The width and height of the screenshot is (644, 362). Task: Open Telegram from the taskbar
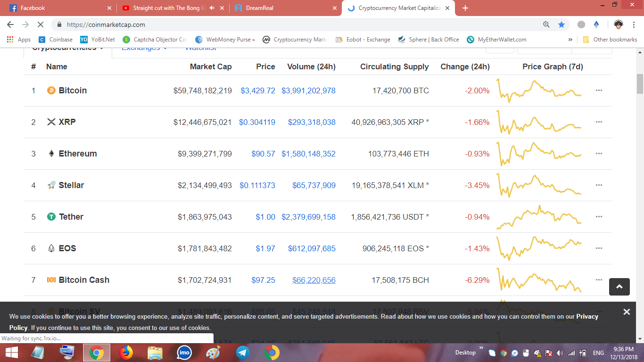pyautogui.click(x=243, y=353)
